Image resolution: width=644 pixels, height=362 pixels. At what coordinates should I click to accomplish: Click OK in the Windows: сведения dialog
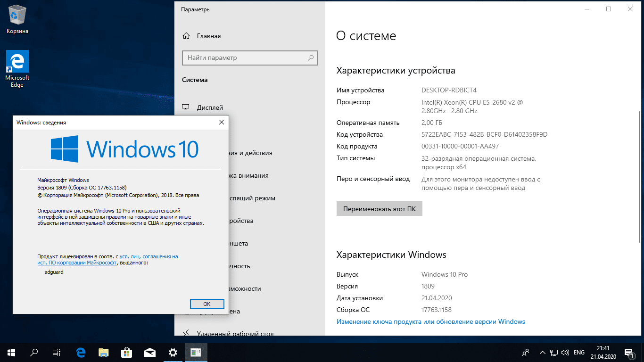(x=207, y=304)
